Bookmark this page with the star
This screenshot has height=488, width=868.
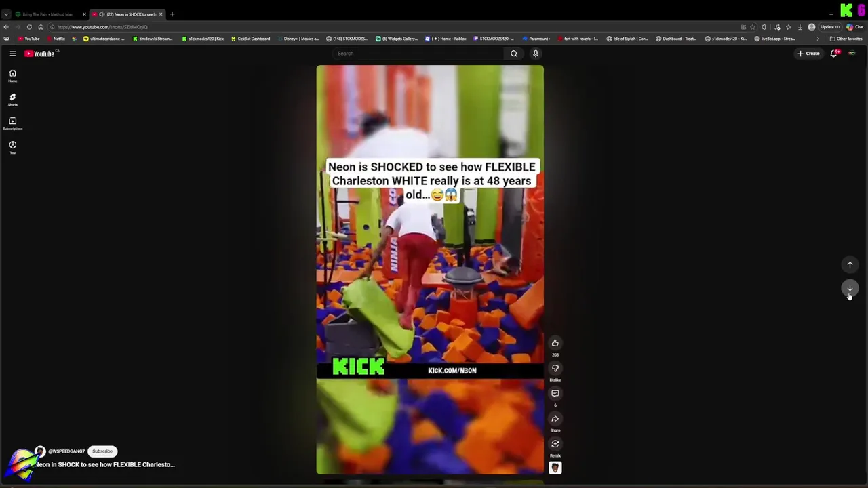tap(753, 27)
